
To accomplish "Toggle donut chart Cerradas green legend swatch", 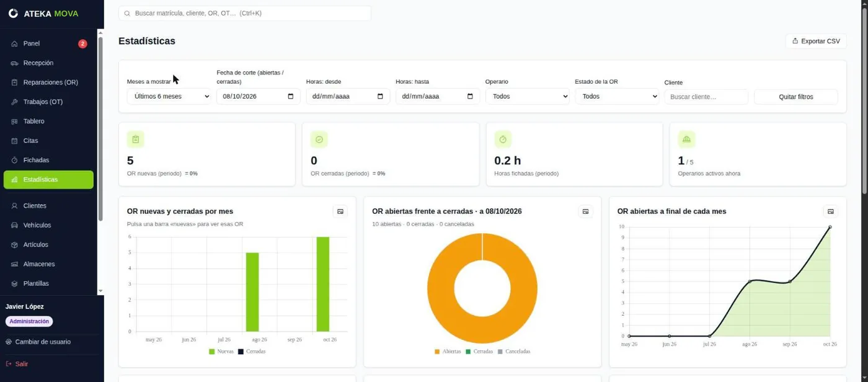I will (x=469, y=352).
